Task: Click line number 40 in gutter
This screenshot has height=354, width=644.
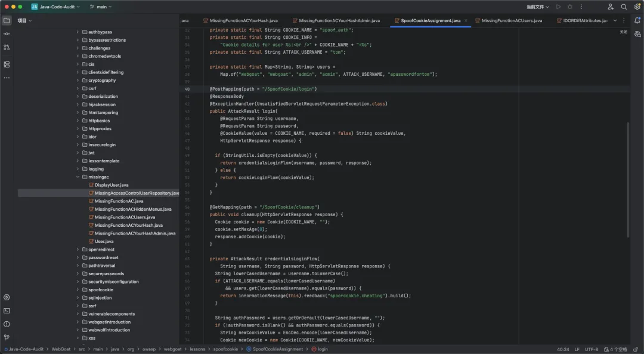Action: point(187,89)
